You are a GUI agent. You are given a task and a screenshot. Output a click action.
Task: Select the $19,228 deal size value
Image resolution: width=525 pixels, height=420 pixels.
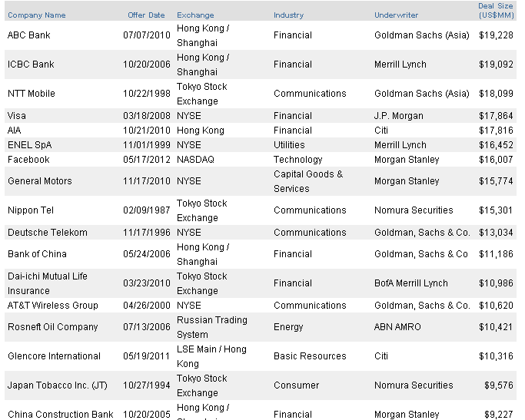(496, 35)
